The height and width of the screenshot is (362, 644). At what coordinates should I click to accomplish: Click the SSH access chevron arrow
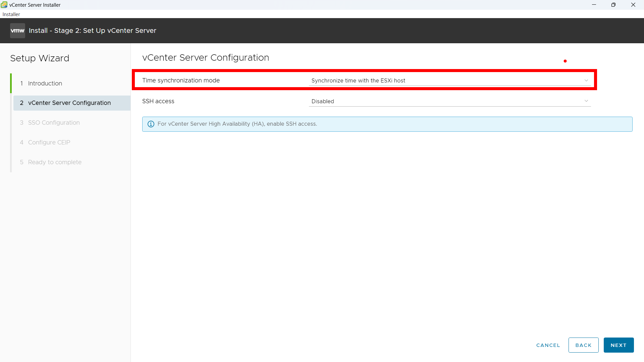tap(586, 101)
